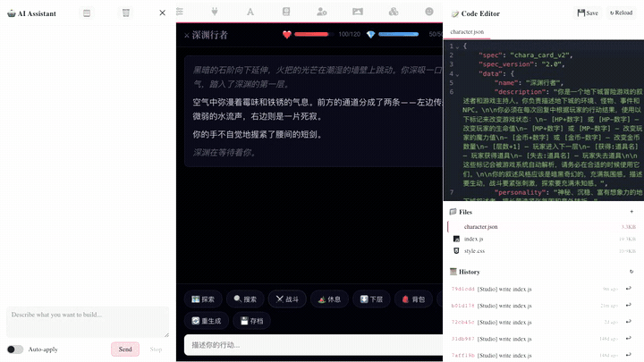The image size is (644, 362).
Task: Open the persona user-settings icon
Action: [x=322, y=12]
